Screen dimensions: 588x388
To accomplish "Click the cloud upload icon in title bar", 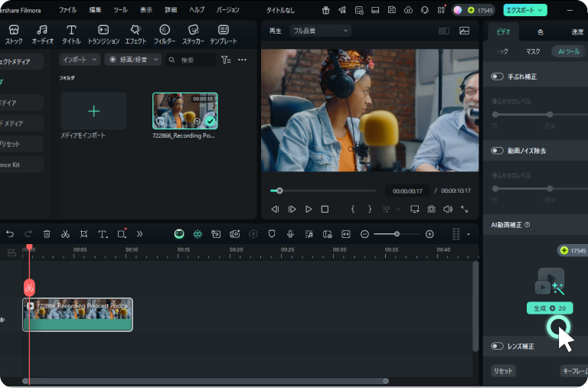I will pyautogui.click(x=408, y=10).
